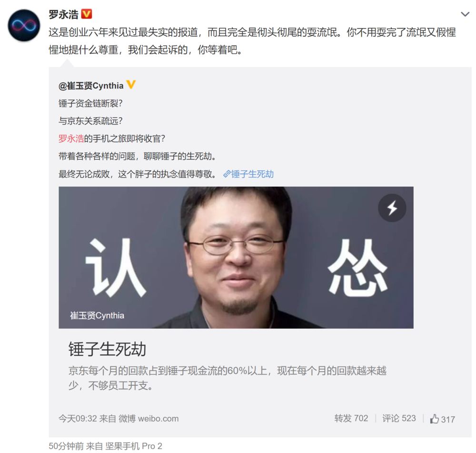This screenshot has height=453, width=476.
Task: Click the lightning bolt icon on article cover
Action: click(392, 208)
